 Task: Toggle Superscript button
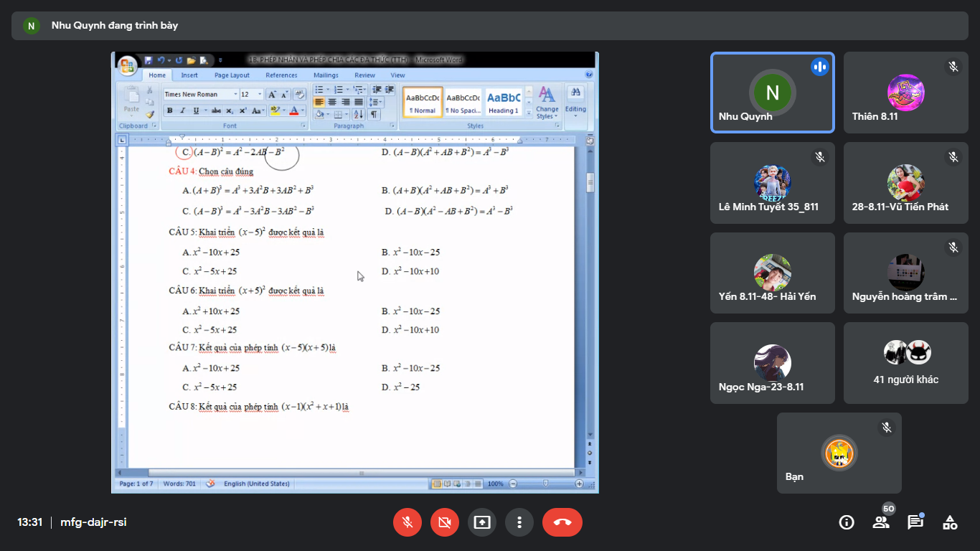pyautogui.click(x=242, y=110)
